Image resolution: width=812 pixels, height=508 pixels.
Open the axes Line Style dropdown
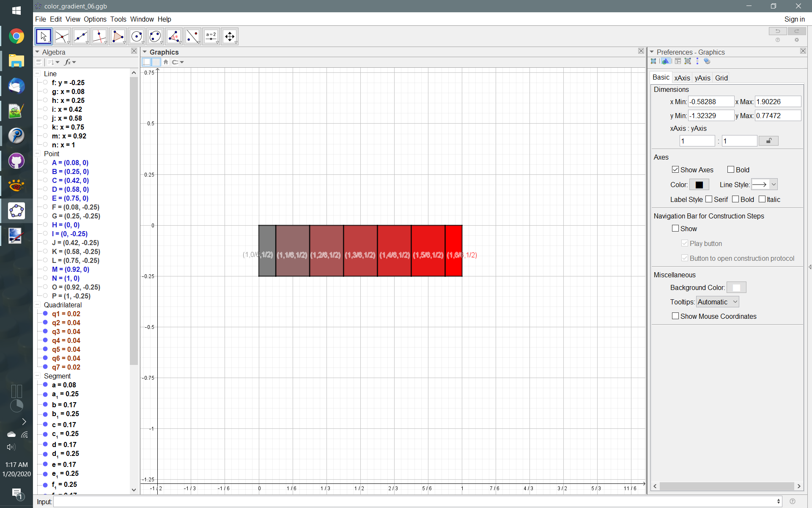[764, 185]
